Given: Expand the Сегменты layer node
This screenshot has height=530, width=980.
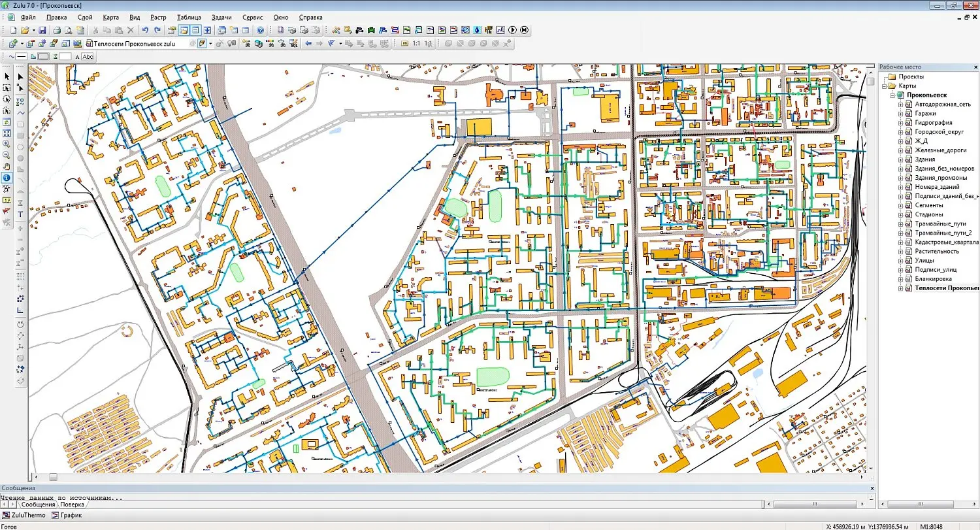Looking at the screenshot, I should click(900, 205).
